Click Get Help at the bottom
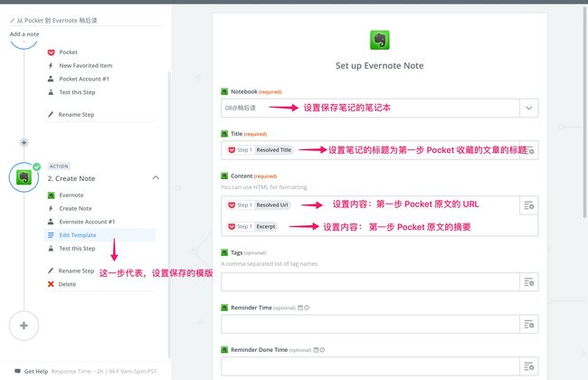This screenshot has height=380, width=588. click(36, 371)
